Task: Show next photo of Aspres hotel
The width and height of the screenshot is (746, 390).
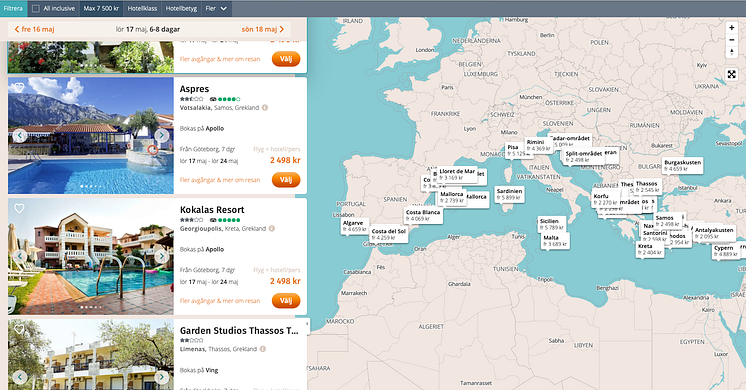Action: click(x=162, y=136)
